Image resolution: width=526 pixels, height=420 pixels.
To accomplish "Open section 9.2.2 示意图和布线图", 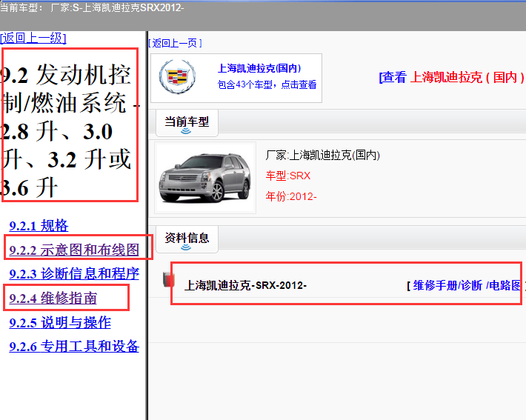I will coord(74,250).
